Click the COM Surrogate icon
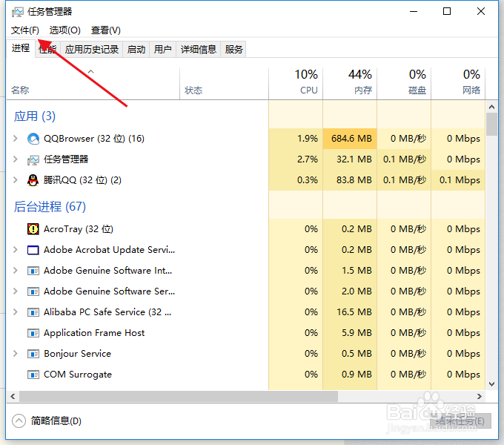The height and width of the screenshot is (445, 504). click(33, 375)
